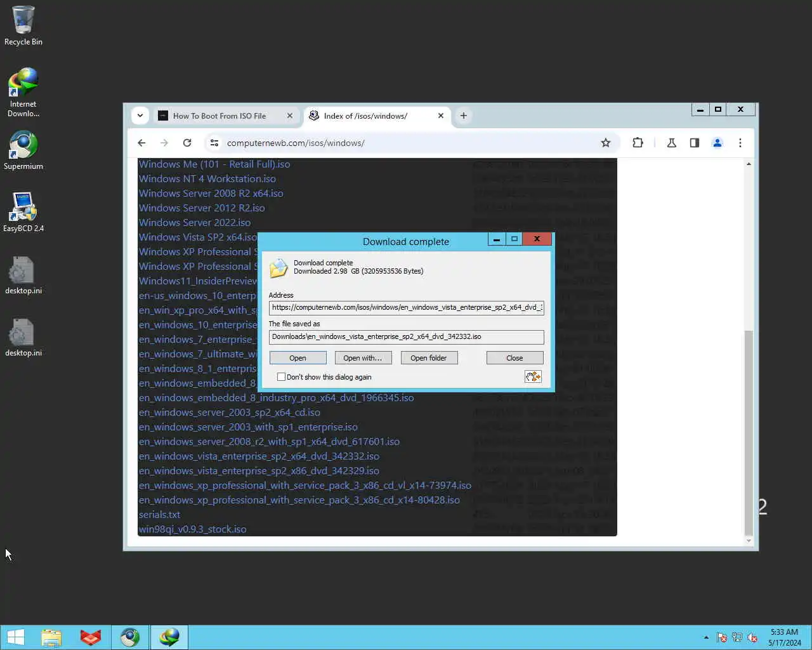This screenshot has height=650, width=812.
Task: Close the Index of /isos/windows/ tab
Action: [x=441, y=116]
